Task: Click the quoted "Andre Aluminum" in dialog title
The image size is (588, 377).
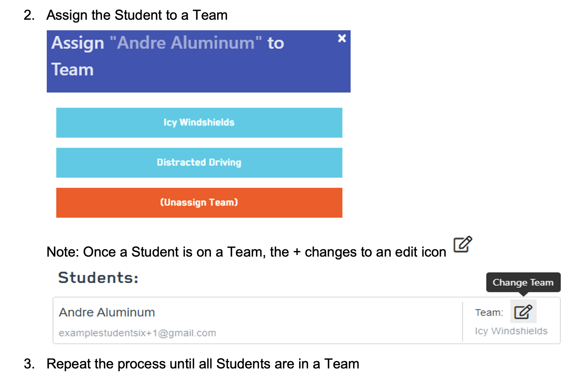Action: coord(186,43)
